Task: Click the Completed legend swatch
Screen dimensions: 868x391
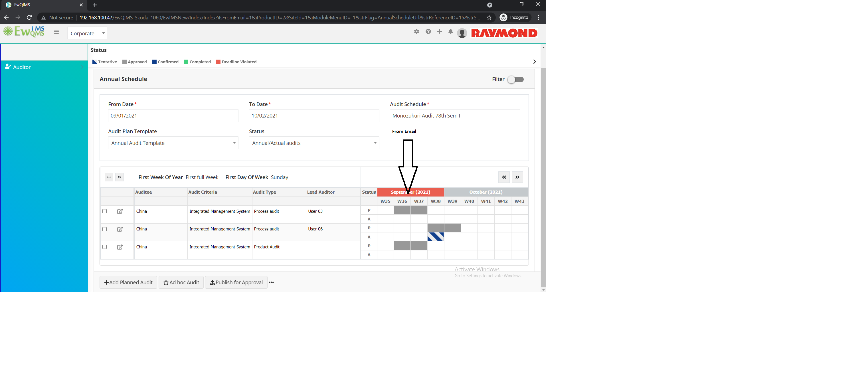Action: click(186, 62)
